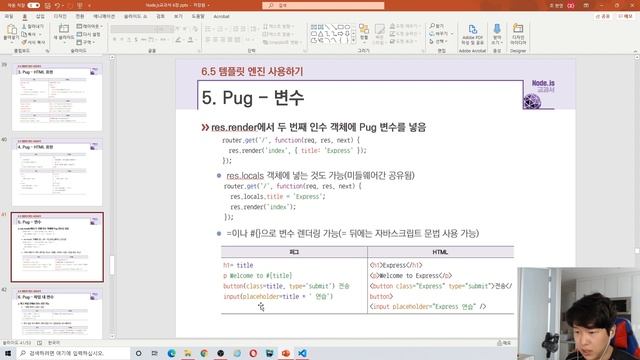Switch to the Acrobat ribbon tab

click(x=221, y=16)
